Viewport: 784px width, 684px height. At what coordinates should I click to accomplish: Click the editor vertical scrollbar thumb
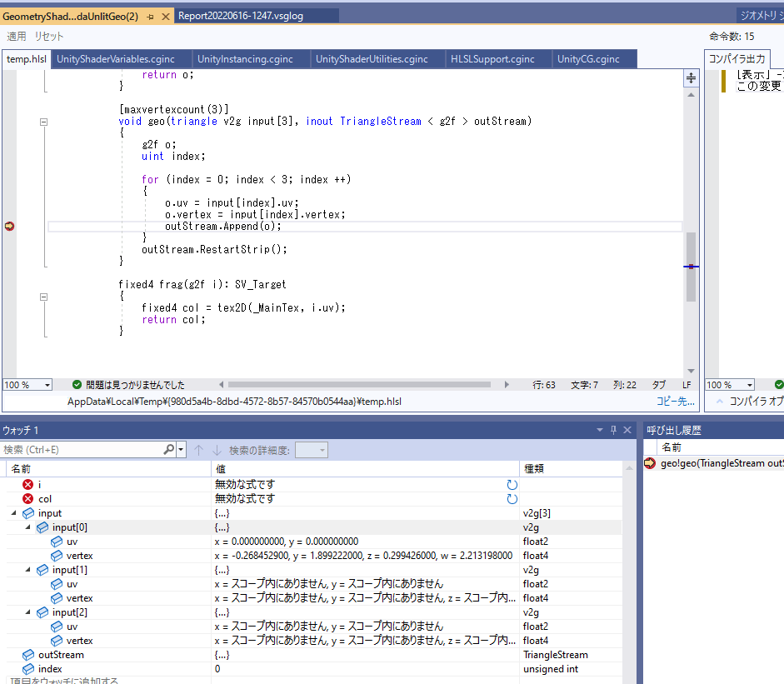point(691,267)
